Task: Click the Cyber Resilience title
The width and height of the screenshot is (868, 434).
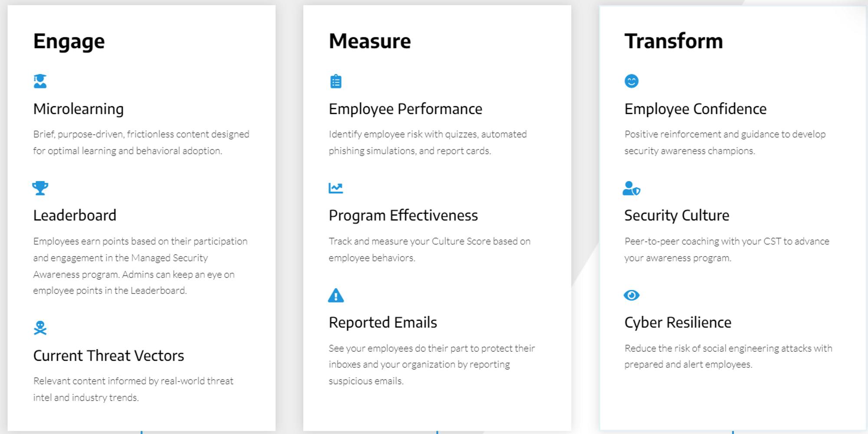Action: (677, 323)
